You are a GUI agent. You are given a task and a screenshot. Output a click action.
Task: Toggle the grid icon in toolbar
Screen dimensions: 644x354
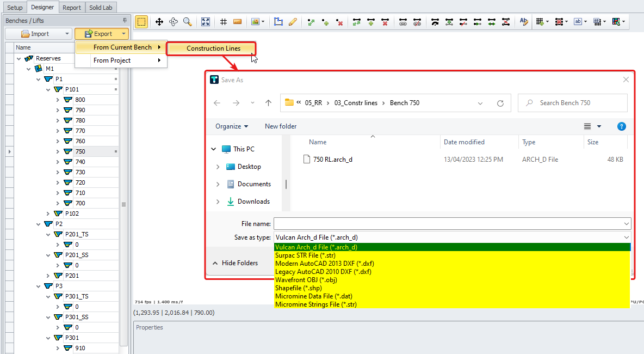coord(224,22)
